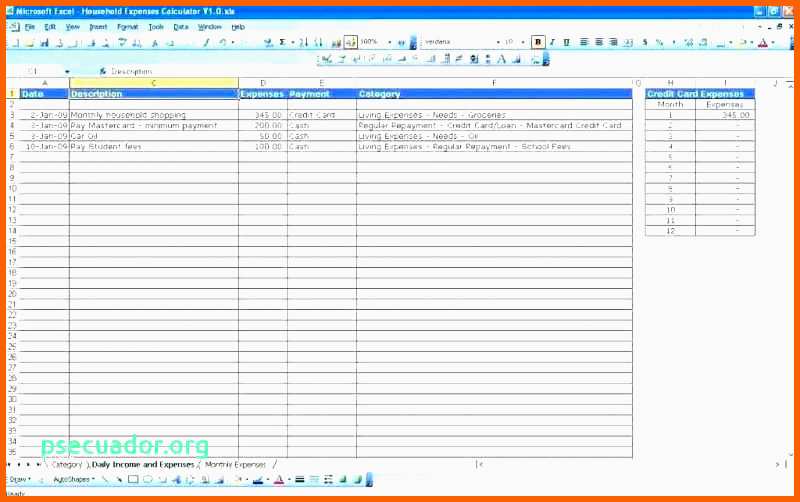Toggle Italic formatting
800x502 pixels.
tap(553, 43)
